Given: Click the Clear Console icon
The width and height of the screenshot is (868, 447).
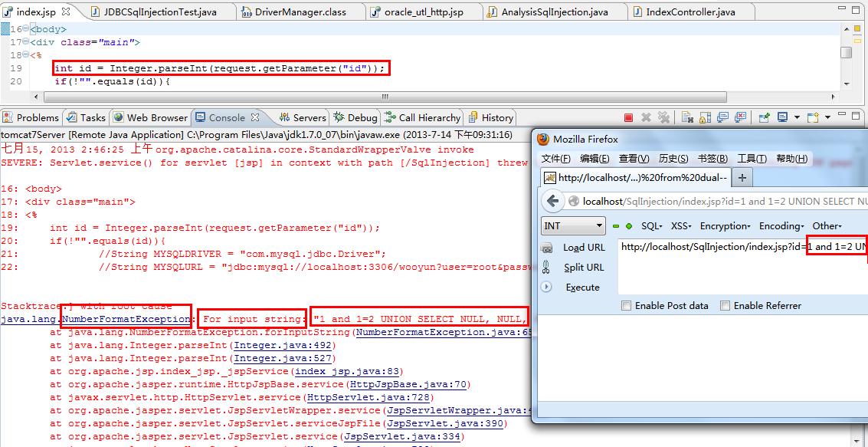Looking at the screenshot, I should point(687,117).
